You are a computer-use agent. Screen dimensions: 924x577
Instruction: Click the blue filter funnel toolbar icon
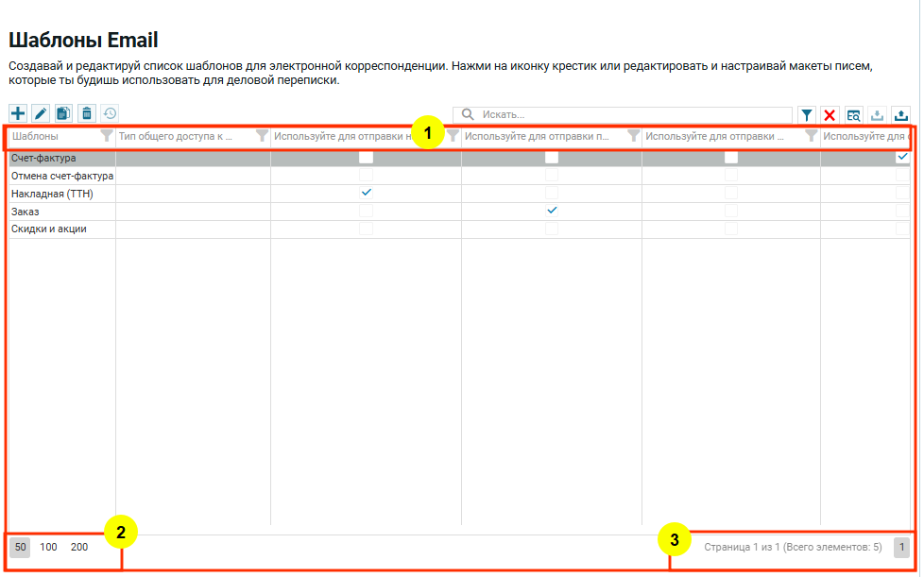[807, 115]
